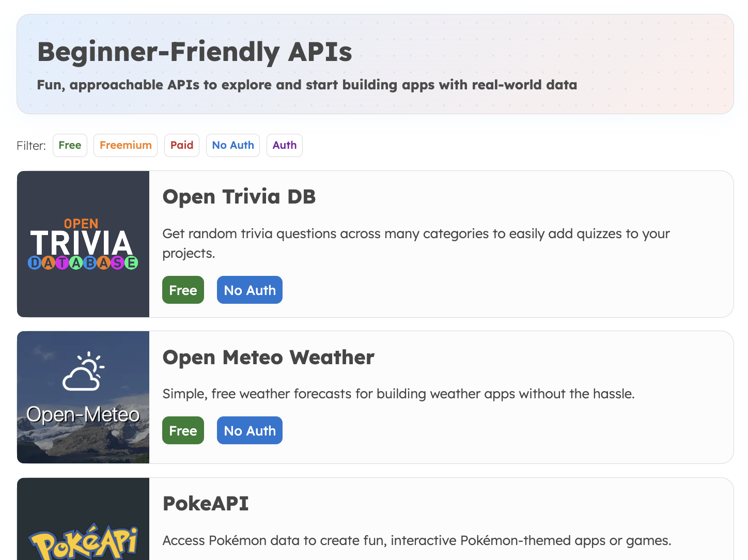
Task: Click the PokeAPI description about Pokémon data
Action: [x=416, y=540]
